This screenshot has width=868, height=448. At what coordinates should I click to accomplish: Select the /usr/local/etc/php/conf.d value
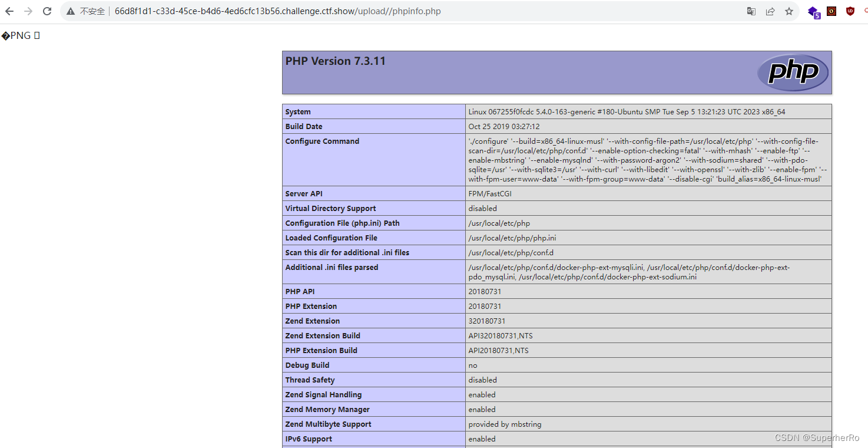coord(511,253)
